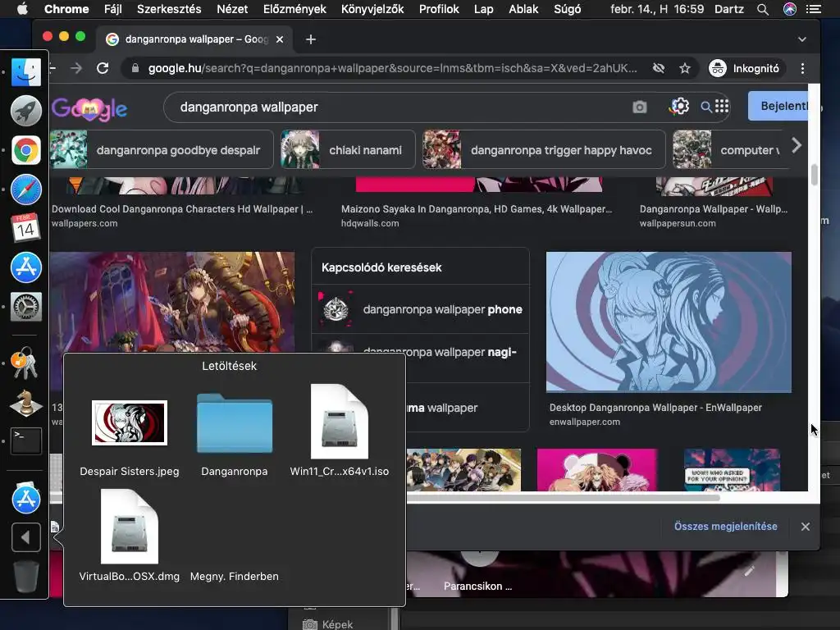Open Google quick settings gear

pos(679,106)
